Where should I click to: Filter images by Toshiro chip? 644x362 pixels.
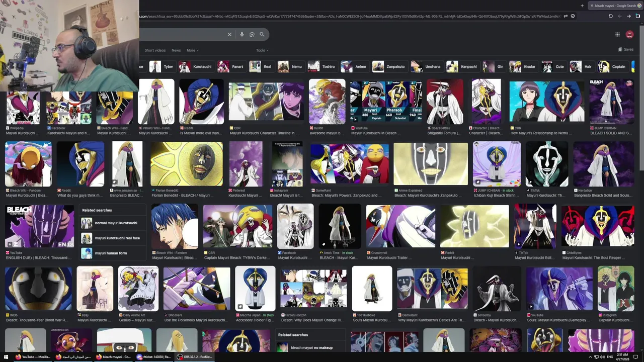click(x=323, y=66)
